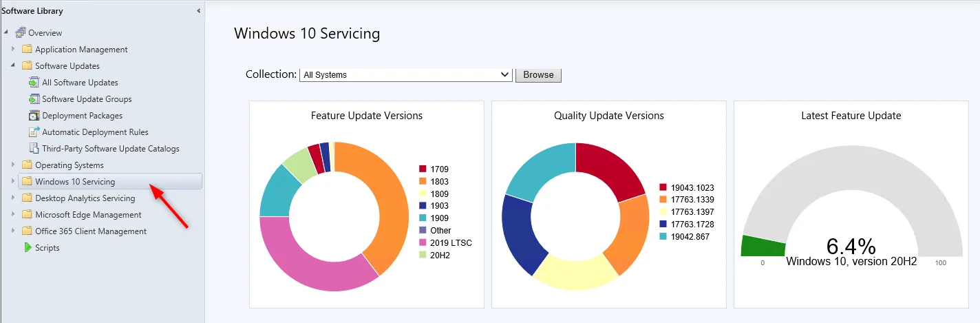The height and width of the screenshot is (323, 980).
Task: Expand the Application Management node
Action: pos(13,50)
